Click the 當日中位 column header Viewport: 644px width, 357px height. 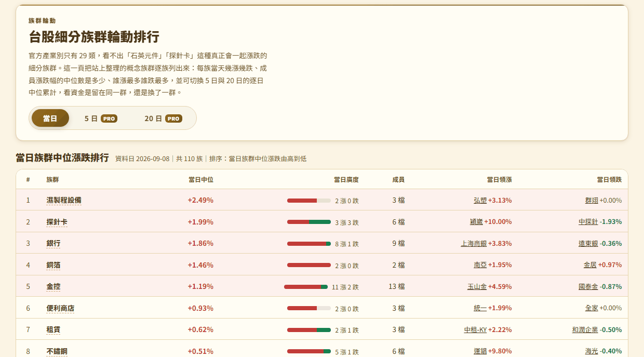(200, 179)
